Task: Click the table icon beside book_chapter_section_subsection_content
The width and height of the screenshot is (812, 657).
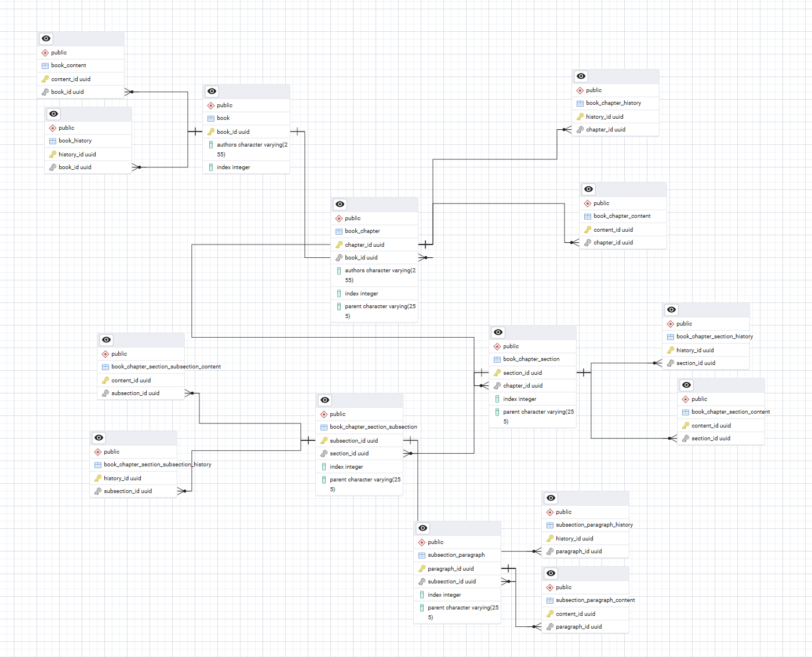Action: pyautogui.click(x=105, y=367)
